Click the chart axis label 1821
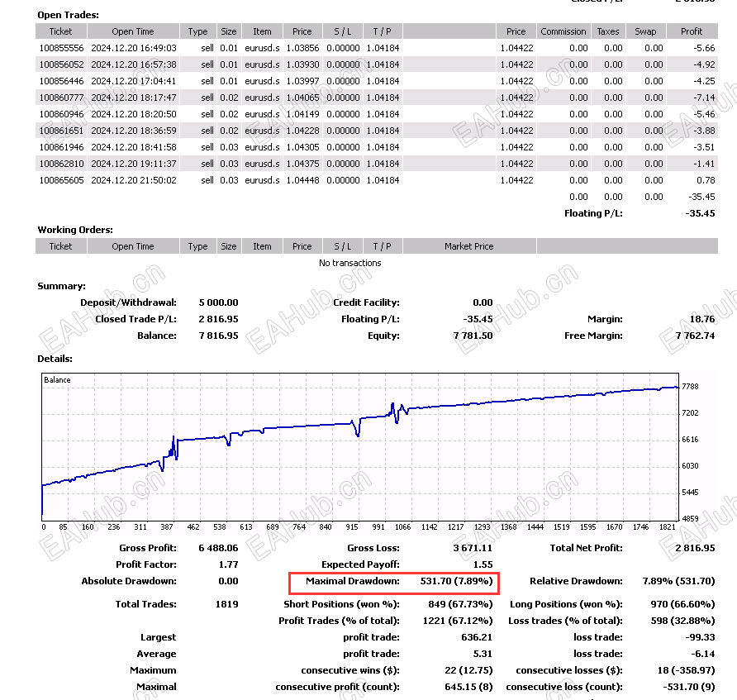The height and width of the screenshot is (700, 737). click(668, 527)
